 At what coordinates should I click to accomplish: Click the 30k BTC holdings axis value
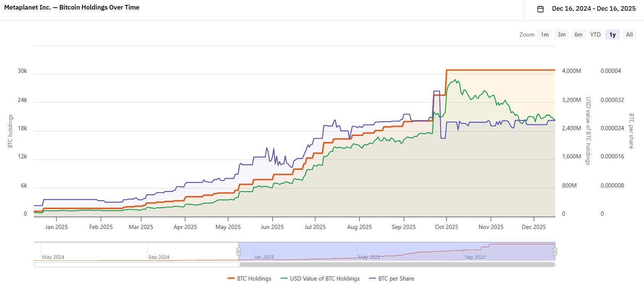coord(23,71)
